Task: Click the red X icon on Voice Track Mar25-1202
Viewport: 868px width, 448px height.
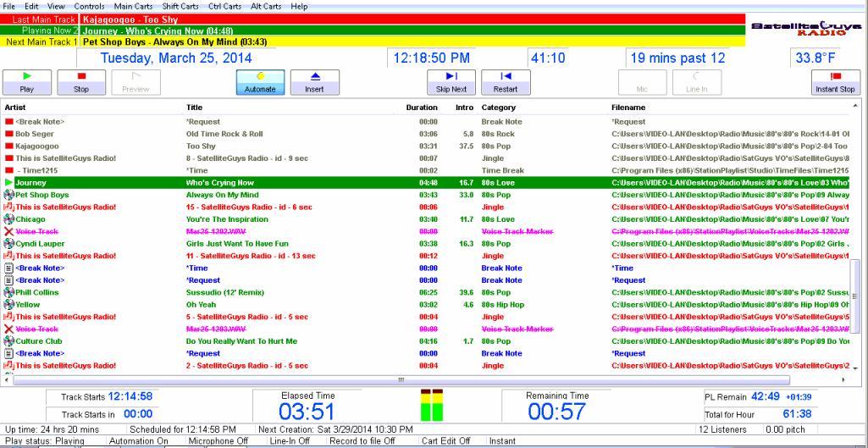Action: point(8,231)
